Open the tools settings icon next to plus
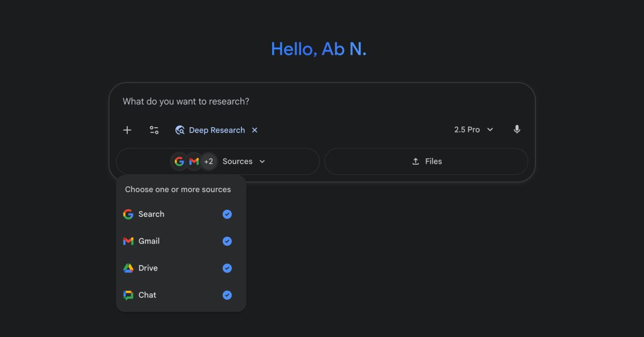The image size is (644, 337). [x=154, y=130]
